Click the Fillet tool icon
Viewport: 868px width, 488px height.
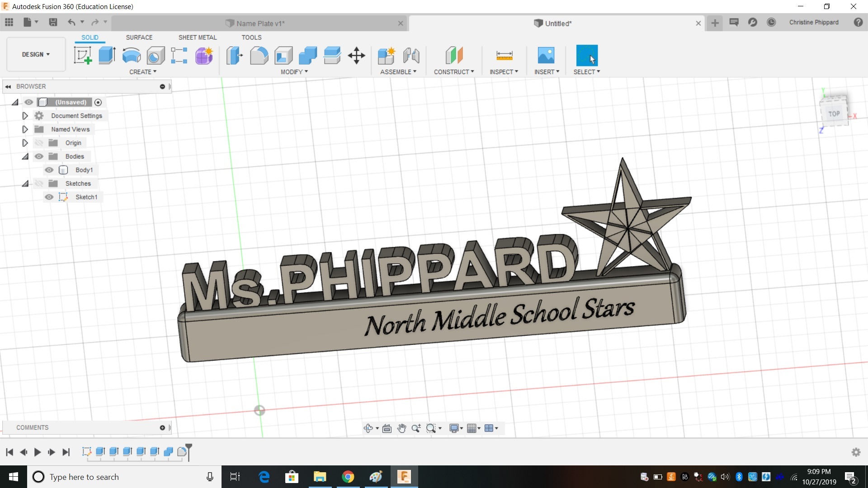coord(259,56)
